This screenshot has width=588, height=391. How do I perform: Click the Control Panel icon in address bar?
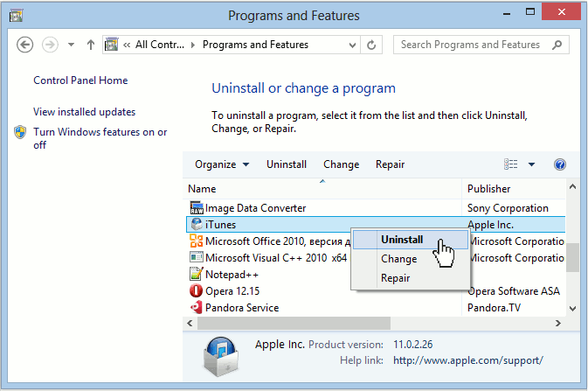coord(111,45)
